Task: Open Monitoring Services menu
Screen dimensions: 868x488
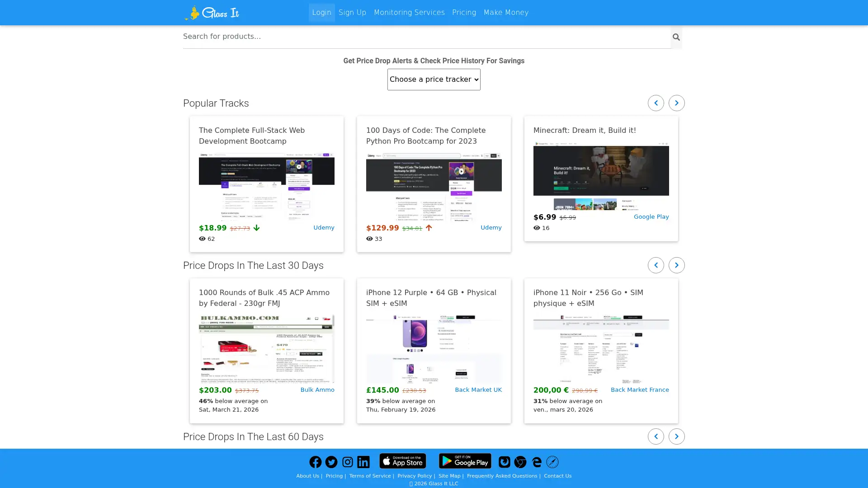Action: [x=409, y=13]
